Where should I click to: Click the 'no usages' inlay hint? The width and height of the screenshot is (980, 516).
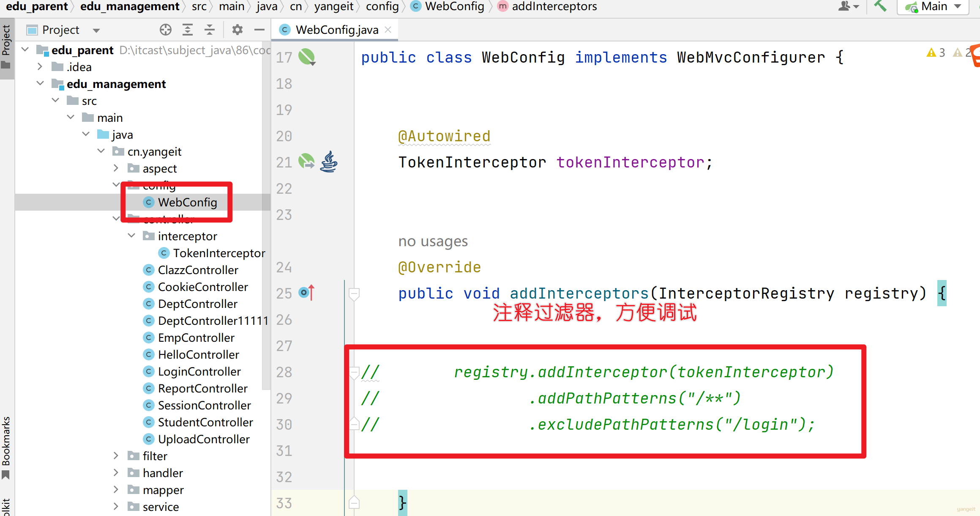(x=433, y=241)
